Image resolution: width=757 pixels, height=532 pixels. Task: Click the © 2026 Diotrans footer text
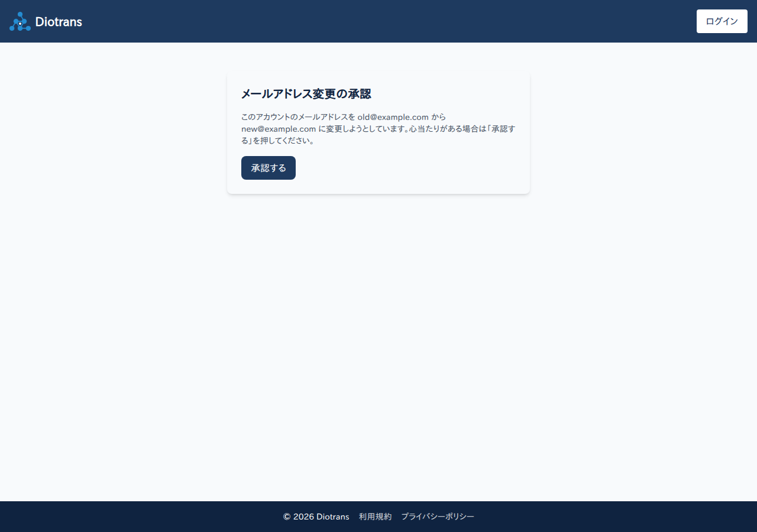316,517
